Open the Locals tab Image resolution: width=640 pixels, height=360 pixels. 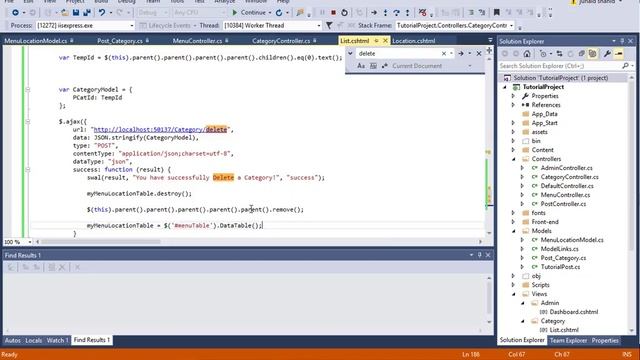(x=33, y=340)
